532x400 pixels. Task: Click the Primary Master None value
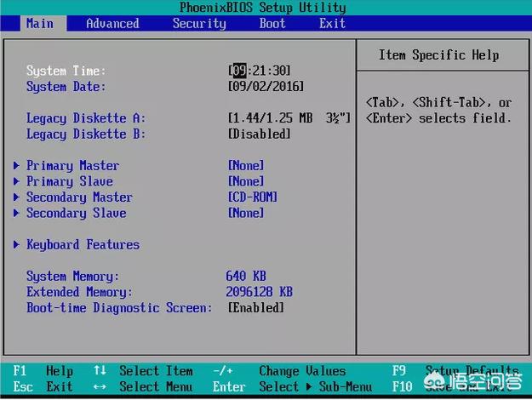(x=246, y=166)
